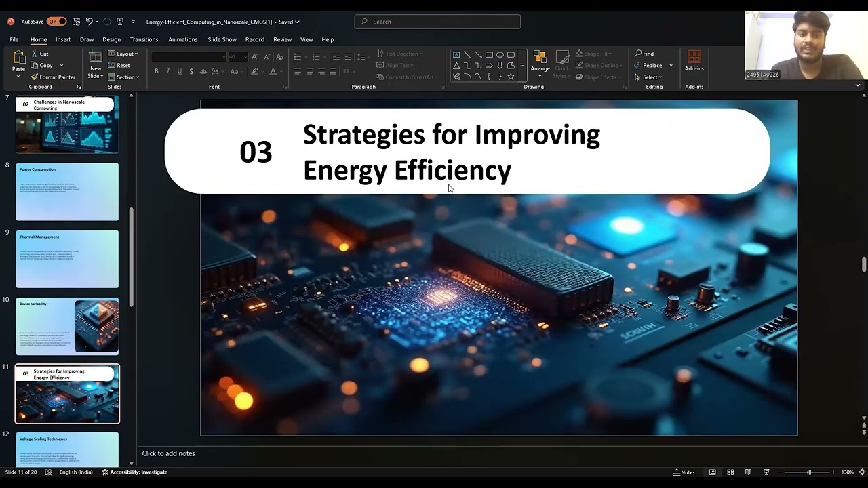868x488 pixels.
Task: Undo the last action
Action: [89, 22]
